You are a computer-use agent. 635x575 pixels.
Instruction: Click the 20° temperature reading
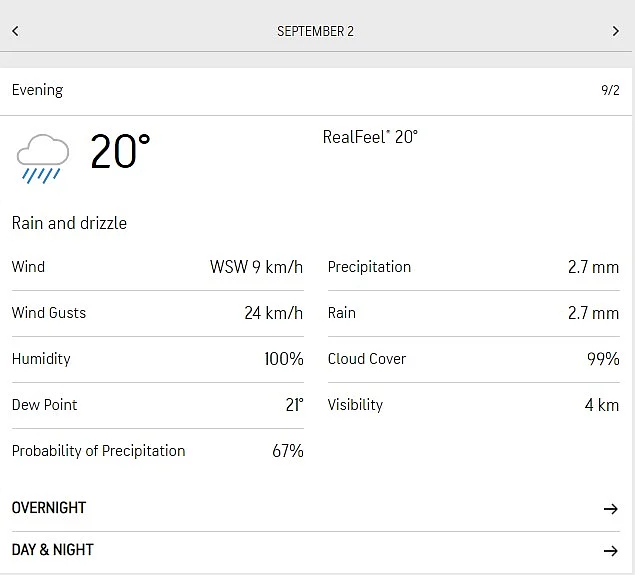pyautogui.click(x=120, y=151)
